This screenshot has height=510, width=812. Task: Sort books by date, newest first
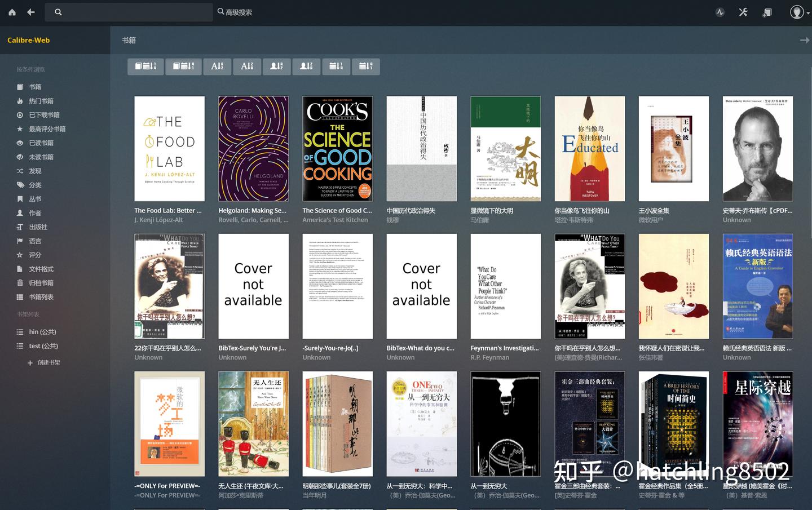click(145, 66)
